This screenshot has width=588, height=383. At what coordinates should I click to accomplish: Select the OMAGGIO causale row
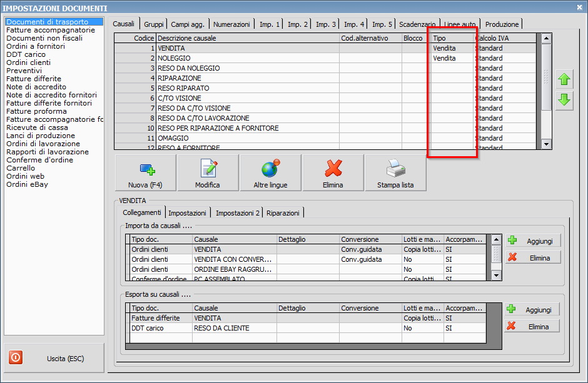point(325,138)
